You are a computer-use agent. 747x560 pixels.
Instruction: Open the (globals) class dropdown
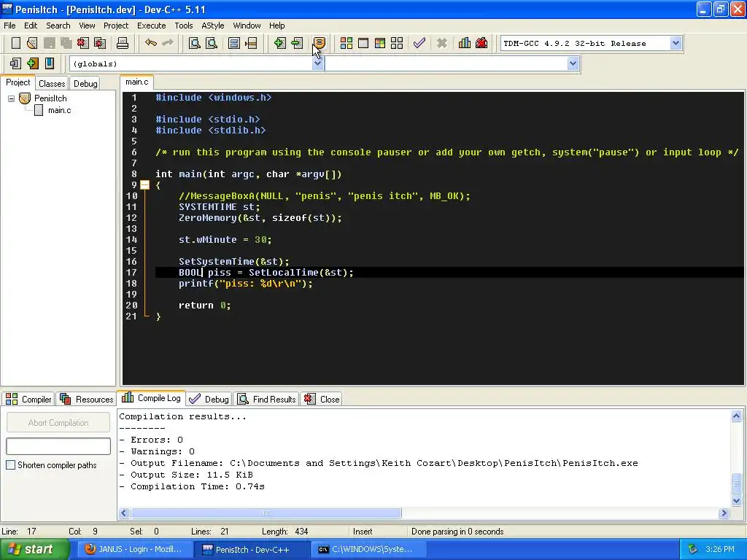[317, 64]
